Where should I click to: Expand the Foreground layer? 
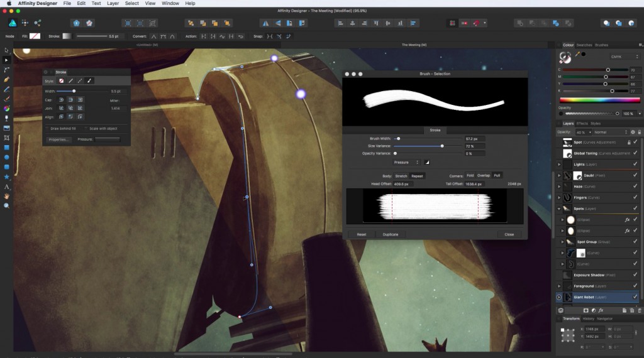pos(559,286)
